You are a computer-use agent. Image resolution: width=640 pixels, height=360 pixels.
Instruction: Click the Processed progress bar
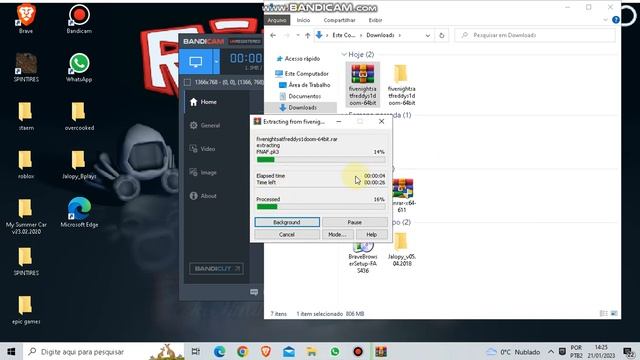point(321,207)
